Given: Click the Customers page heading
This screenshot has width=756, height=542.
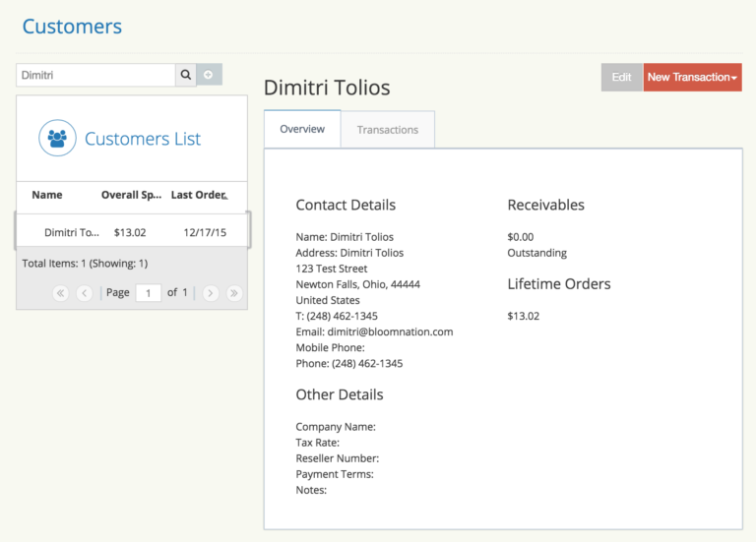Looking at the screenshot, I should coord(73,27).
